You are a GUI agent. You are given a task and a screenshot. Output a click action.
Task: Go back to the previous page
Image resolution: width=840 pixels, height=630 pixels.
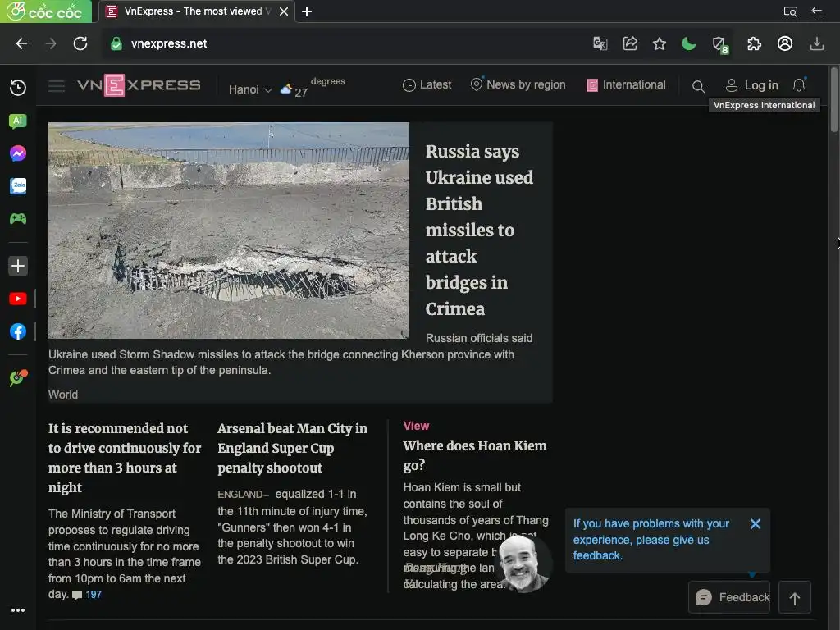[x=21, y=44]
